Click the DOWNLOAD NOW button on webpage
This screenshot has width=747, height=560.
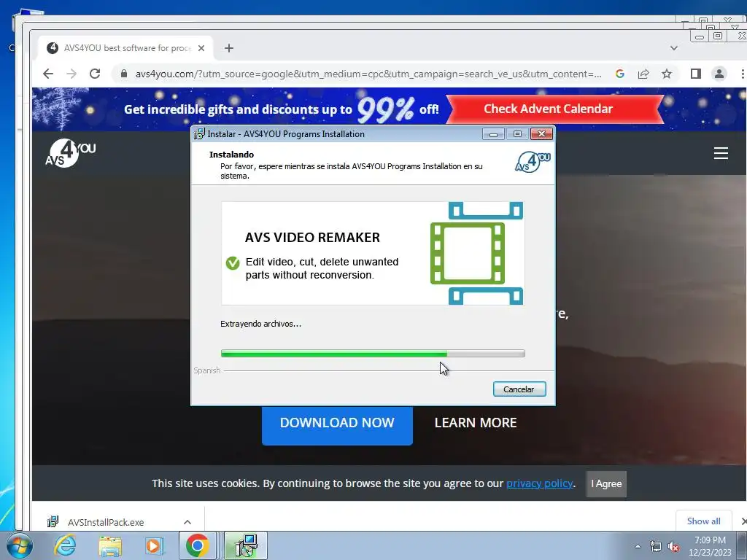(x=337, y=423)
